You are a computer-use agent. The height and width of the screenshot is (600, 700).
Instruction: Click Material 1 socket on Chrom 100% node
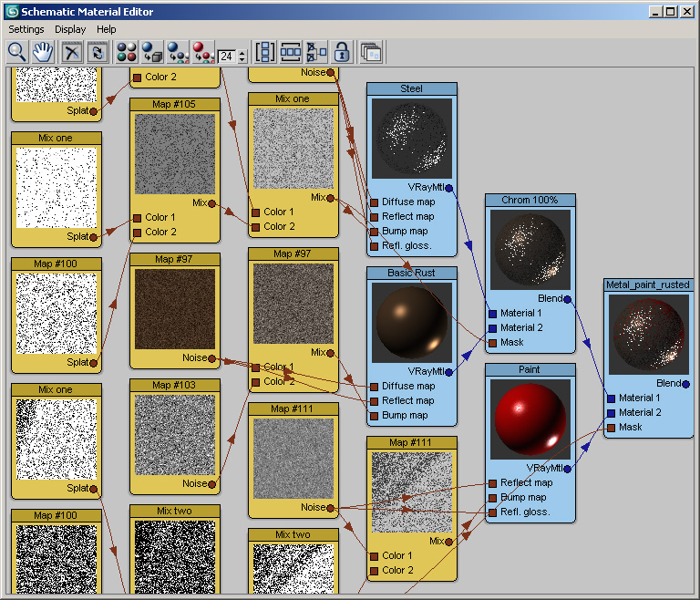pyautogui.click(x=492, y=313)
